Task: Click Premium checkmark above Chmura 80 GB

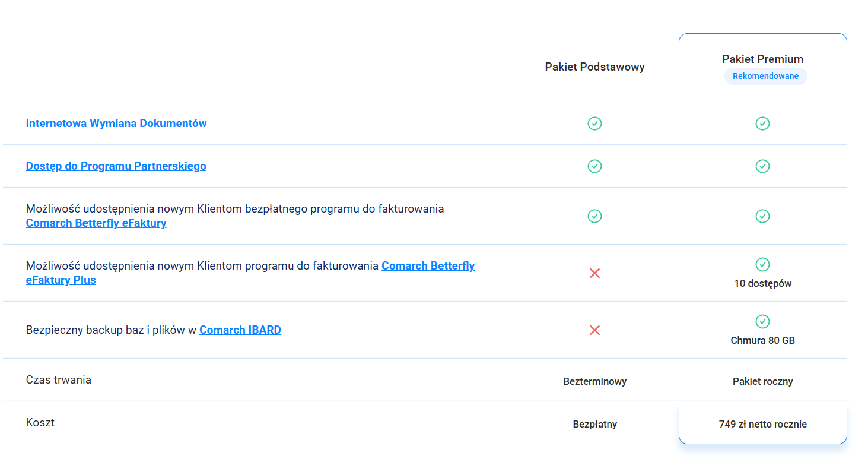Action: click(762, 321)
